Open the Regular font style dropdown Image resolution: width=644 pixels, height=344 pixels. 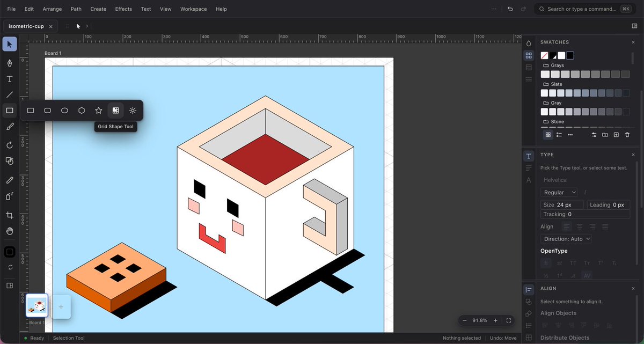(559, 192)
